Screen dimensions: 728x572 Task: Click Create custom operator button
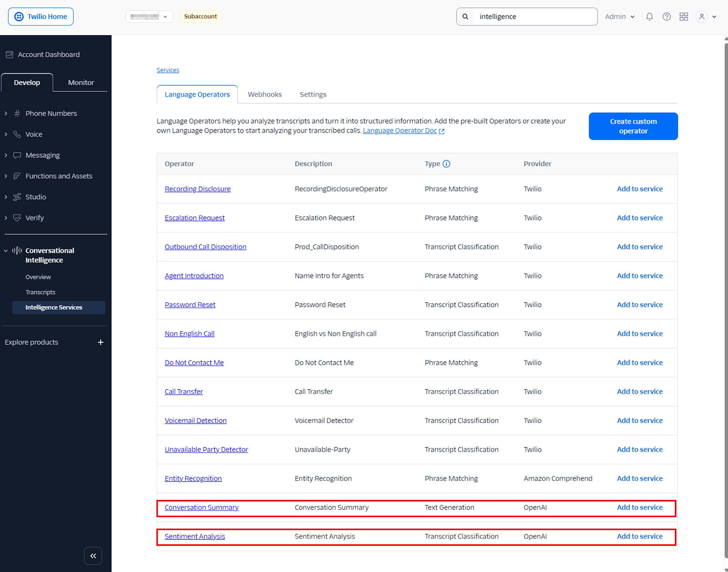coord(633,126)
